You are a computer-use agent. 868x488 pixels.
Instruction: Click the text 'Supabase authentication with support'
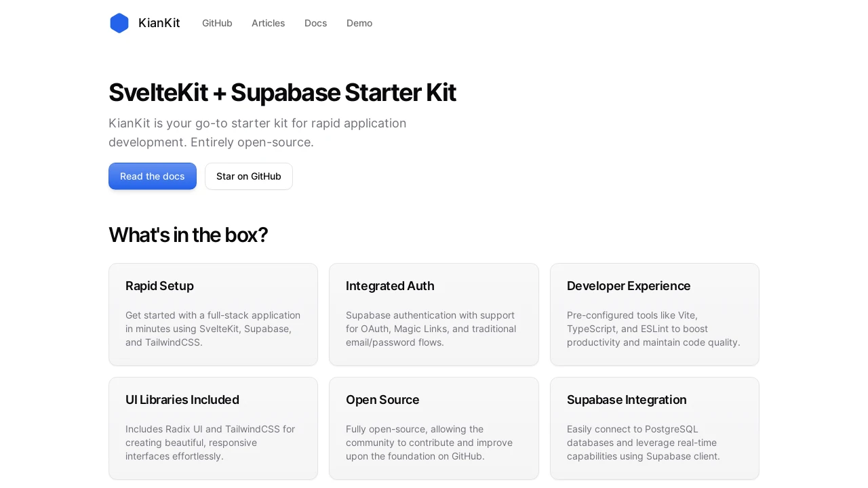click(x=431, y=329)
